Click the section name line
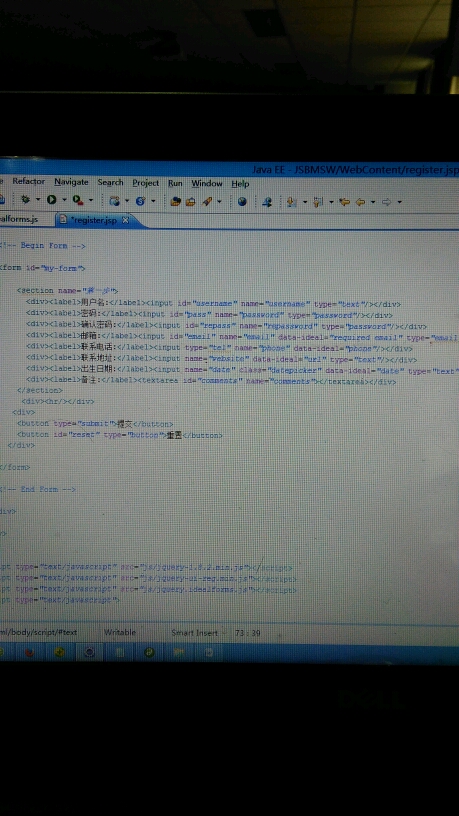 pos(68,291)
